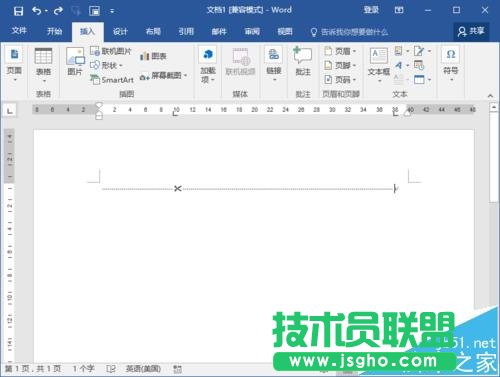Open the 链接 links dropdown
This screenshot has width=500, height=377.
pos(274,65)
